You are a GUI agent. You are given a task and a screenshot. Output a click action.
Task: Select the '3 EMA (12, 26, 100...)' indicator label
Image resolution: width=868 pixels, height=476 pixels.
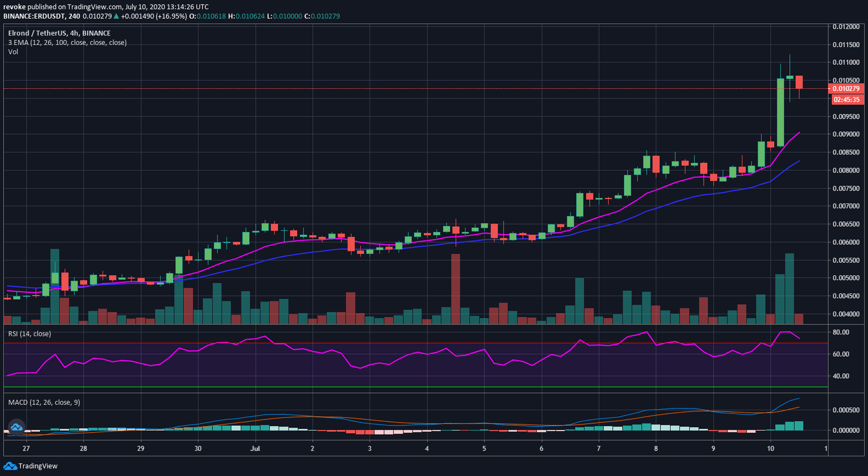(67, 42)
